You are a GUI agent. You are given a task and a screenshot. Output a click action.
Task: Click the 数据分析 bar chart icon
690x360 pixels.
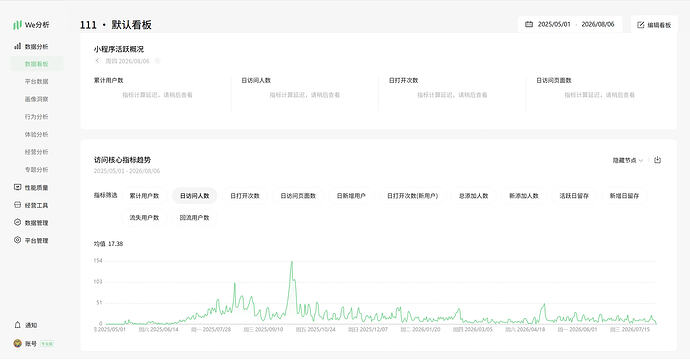point(18,46)
